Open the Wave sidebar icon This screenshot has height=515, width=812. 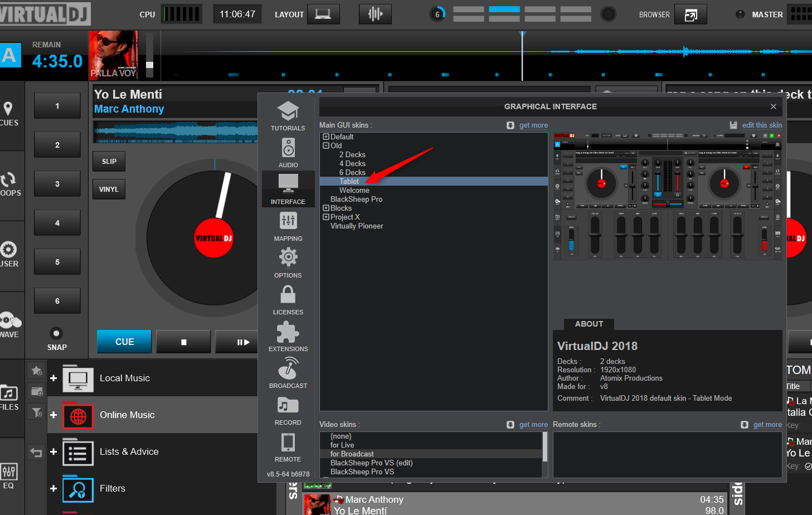[10, 324]
